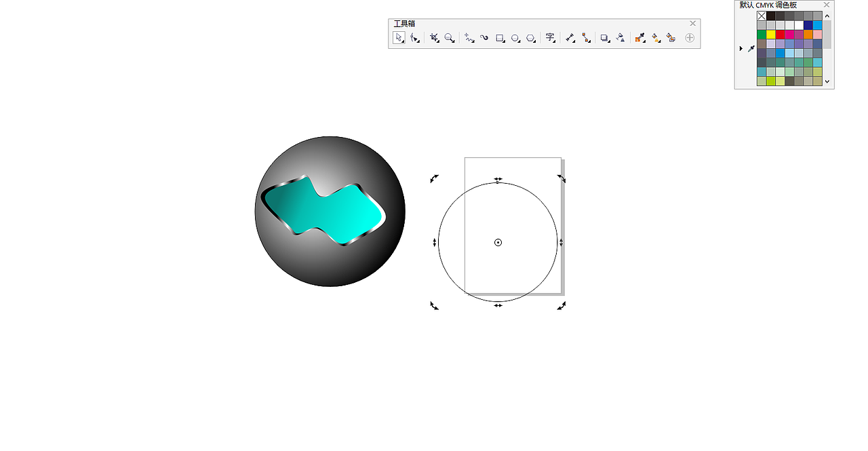Pick the black swatch in palette
Image resolution: width=868 pixels, height=451 pixels.
pos(771,16)
